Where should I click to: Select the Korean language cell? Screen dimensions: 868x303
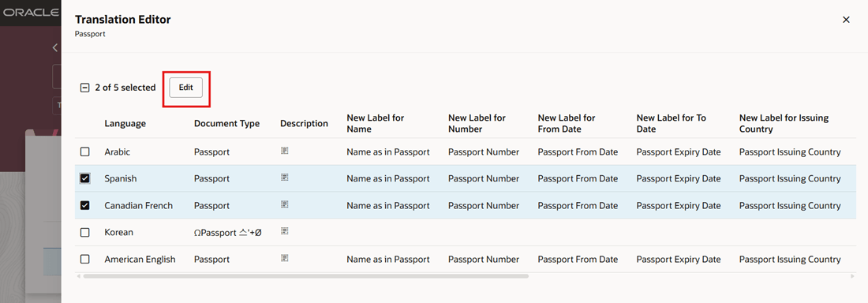pyautogui.click(x=119, y=233)
